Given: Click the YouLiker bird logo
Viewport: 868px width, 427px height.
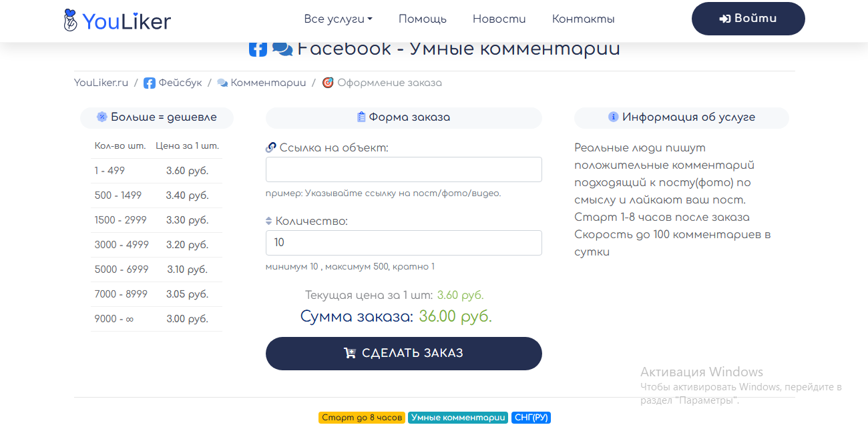Looking at the screenshot, I should coord(68,19).
